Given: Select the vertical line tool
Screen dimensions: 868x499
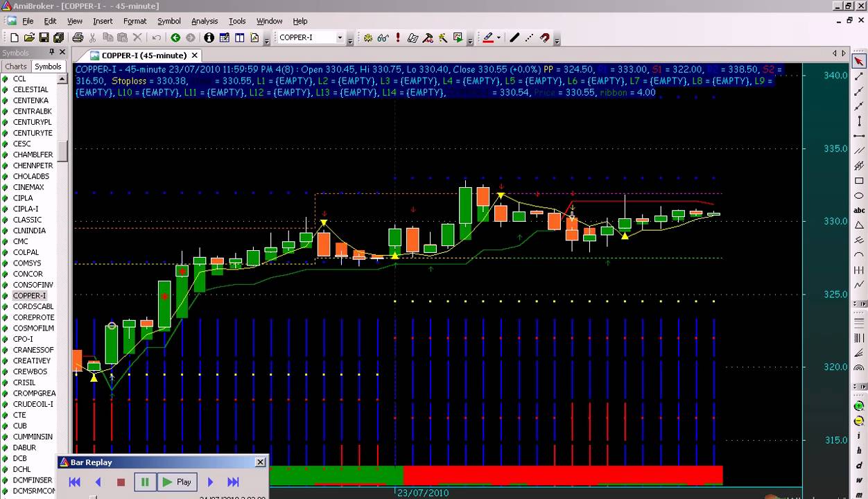Looking at the screenshot, I should click(x=859, y=121).
